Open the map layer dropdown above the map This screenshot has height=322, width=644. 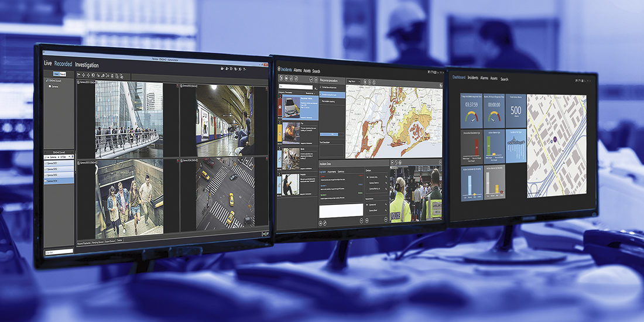[x=354, y=82]
